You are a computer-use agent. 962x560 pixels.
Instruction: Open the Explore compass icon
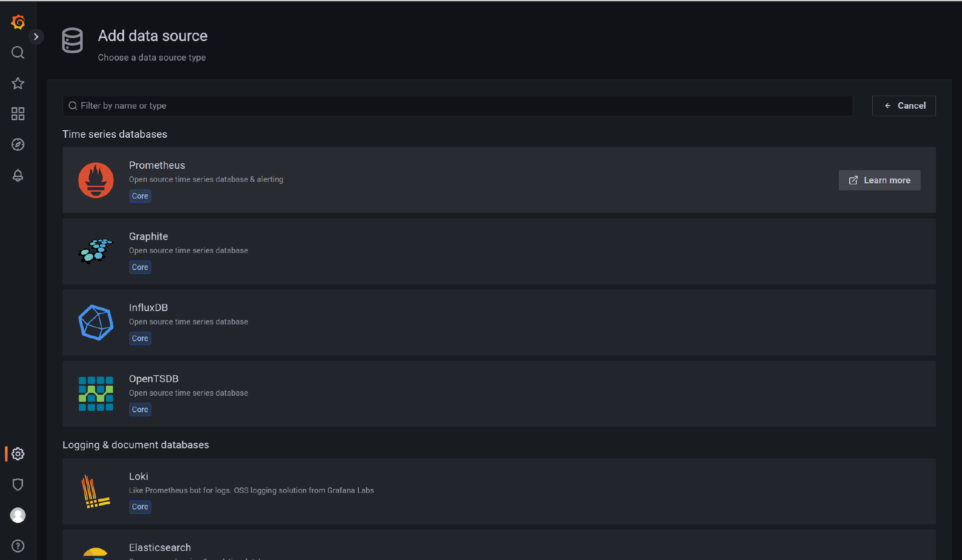tap(18, 145)
